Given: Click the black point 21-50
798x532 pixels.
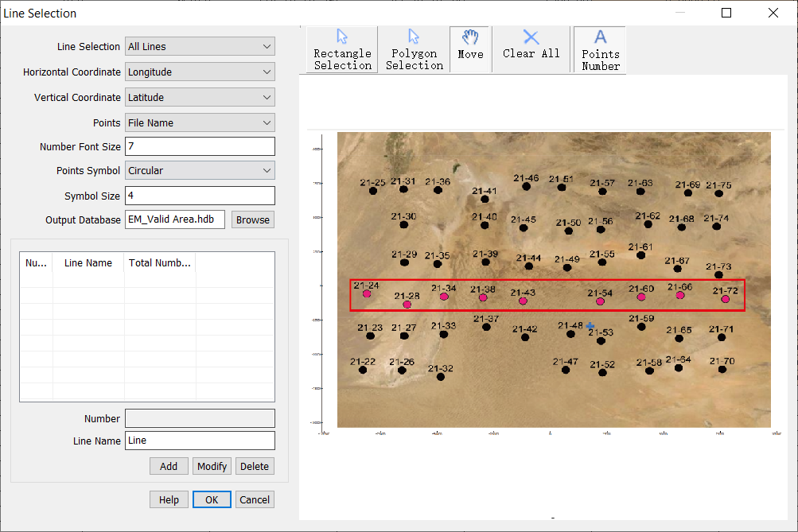Looking at the screenshot, I should pyautogui.click(x=569, y=231).
